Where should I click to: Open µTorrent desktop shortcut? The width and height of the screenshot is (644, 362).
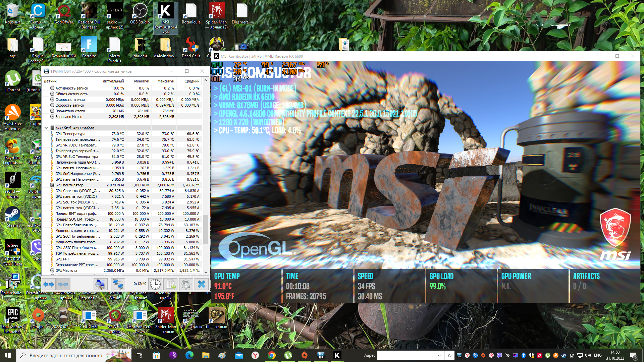point(13,81)
